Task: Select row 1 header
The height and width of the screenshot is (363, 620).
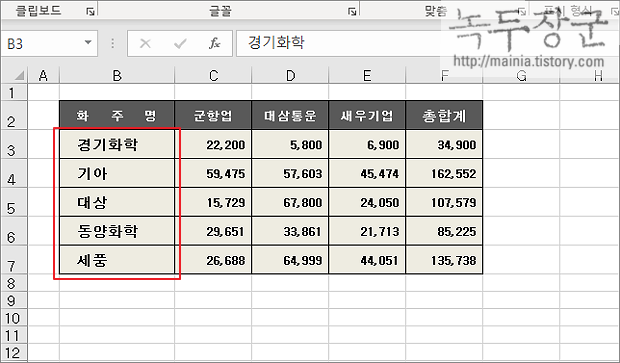Action: (14, 93)
